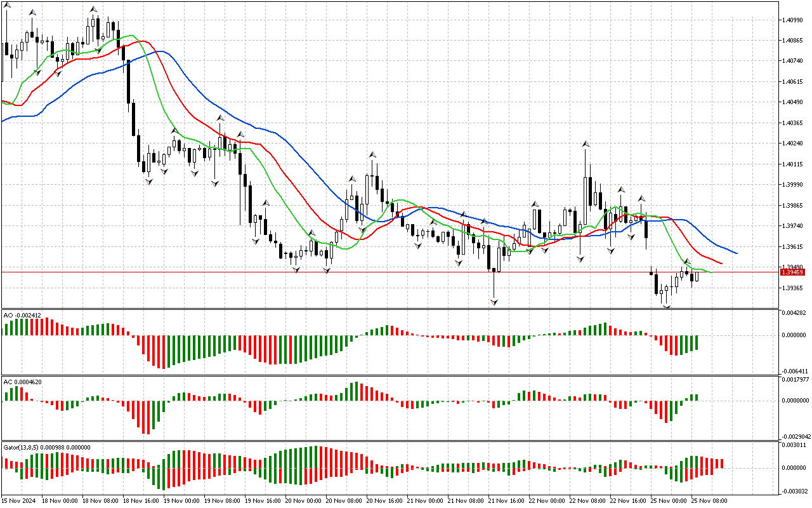
Task: Click the 20 Nov 08:00 time label
Action: [x=344, y=501]
